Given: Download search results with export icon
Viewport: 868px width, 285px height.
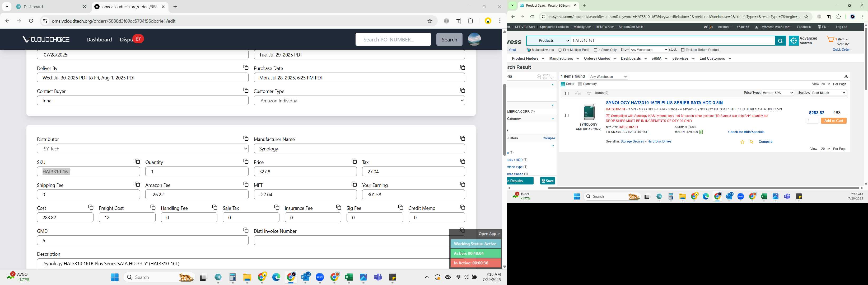Looking at the screenshot, I should pos(846,77).
